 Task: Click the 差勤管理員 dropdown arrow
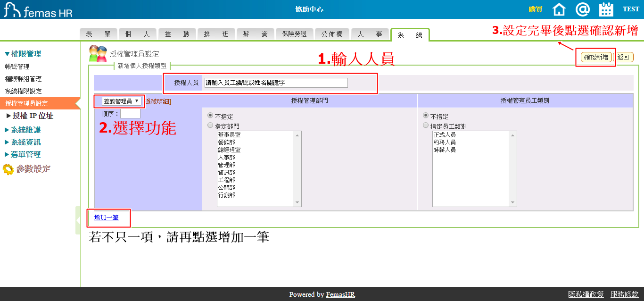137,101
